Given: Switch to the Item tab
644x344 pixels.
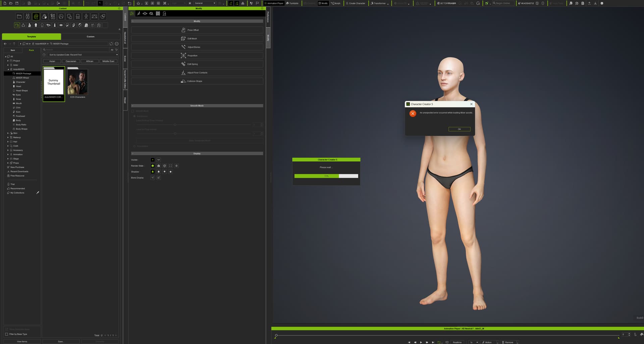Looking at the screenshot, I should [13, 50].
